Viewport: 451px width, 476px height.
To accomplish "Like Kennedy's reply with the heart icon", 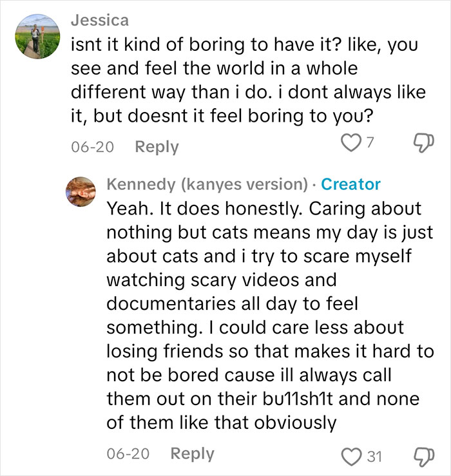I will point(350,457).
